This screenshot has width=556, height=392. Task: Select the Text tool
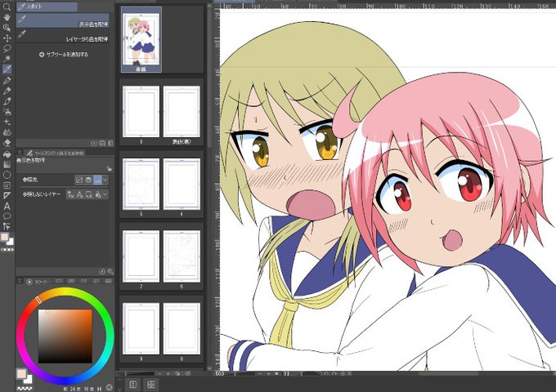7,206
